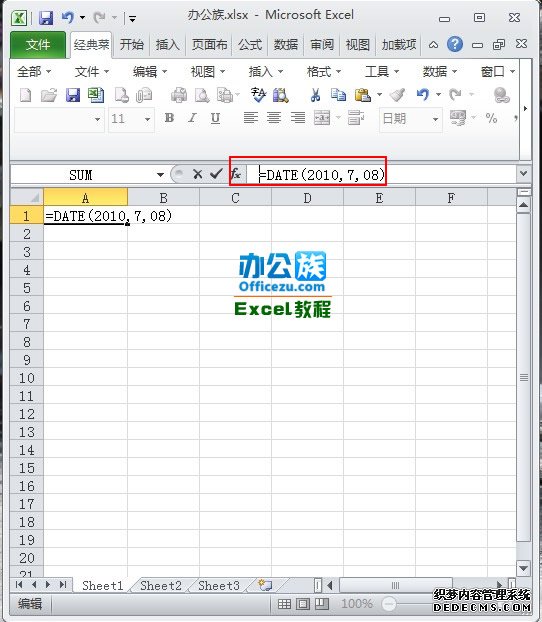Image resolution: width=542 pixels, height=622 pixels.
Task: Toggle Bold formatting button
Action: pos(169,118)
